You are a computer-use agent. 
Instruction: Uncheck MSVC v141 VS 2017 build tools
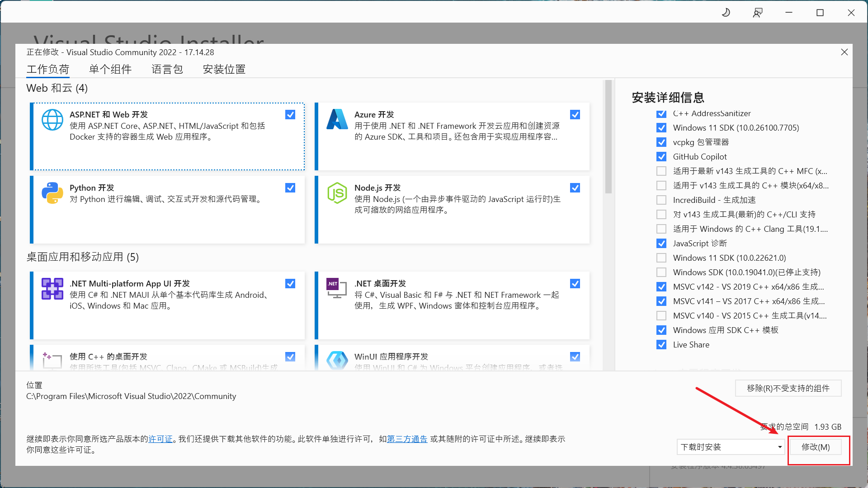[661, 301]
